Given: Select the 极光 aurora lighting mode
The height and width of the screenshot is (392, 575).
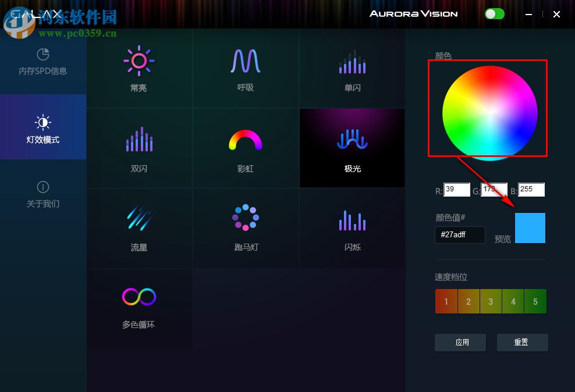Looking at the screenshot, I should (352, 148).
